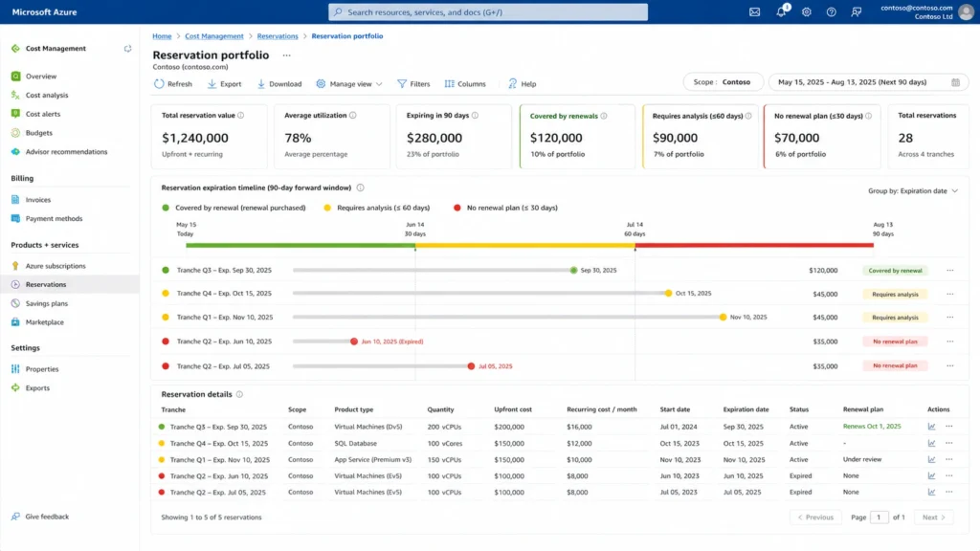Click the Home breadcrumb link
The height and width of the screenshot is (551, 980).
162,36
